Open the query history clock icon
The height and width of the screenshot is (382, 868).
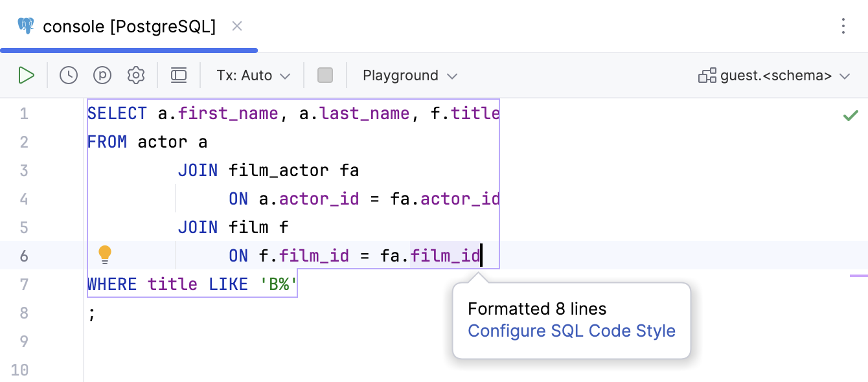[69, 76]
